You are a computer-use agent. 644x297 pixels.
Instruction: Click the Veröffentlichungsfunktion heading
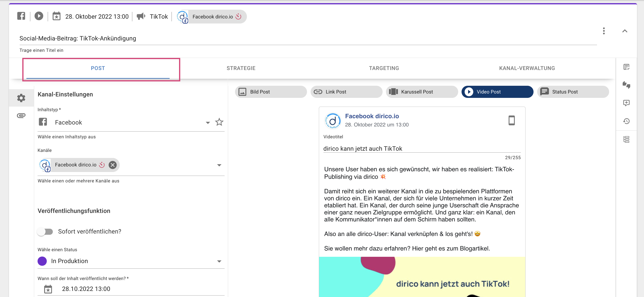coord(74,211)
